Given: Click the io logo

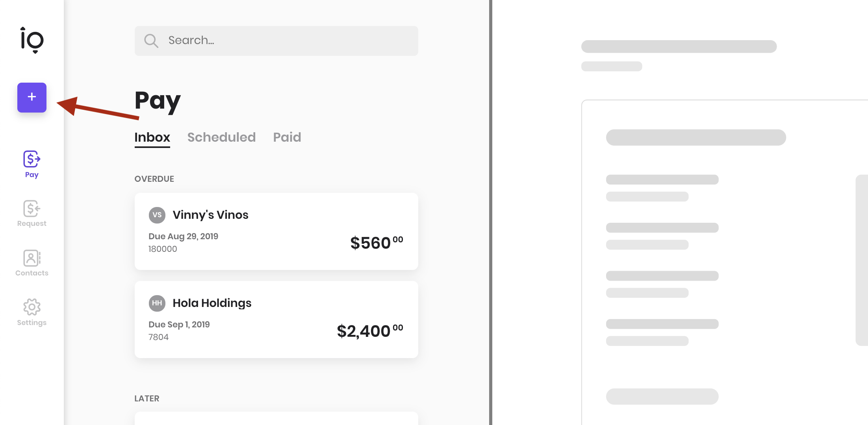Looking at the screenshot, I should pyautogui.click(x=32, y=40).
